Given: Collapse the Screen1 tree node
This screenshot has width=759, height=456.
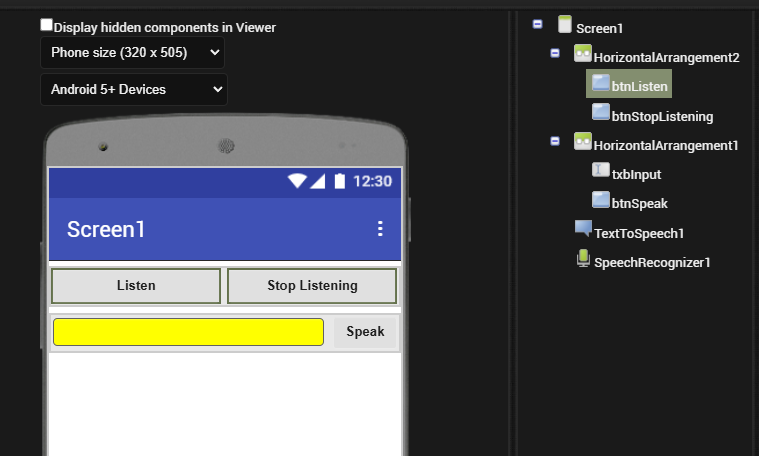Looking at the screenshot, I should (x=537, y=24).
